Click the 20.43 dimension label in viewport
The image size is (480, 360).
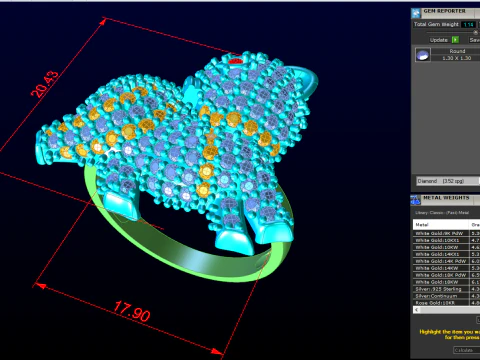(45, 84)
